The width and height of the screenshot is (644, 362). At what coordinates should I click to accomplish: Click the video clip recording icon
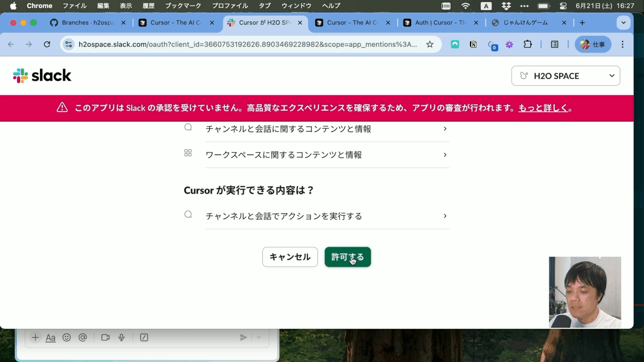coord(105,337)
